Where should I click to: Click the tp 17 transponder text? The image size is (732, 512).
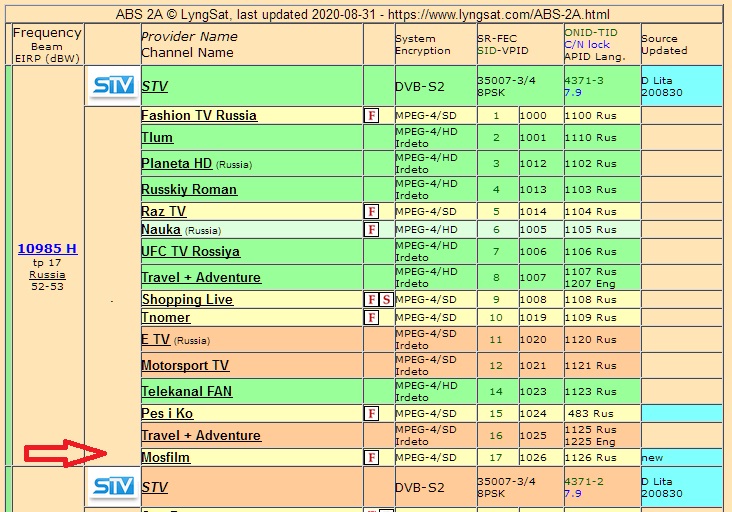47,262
